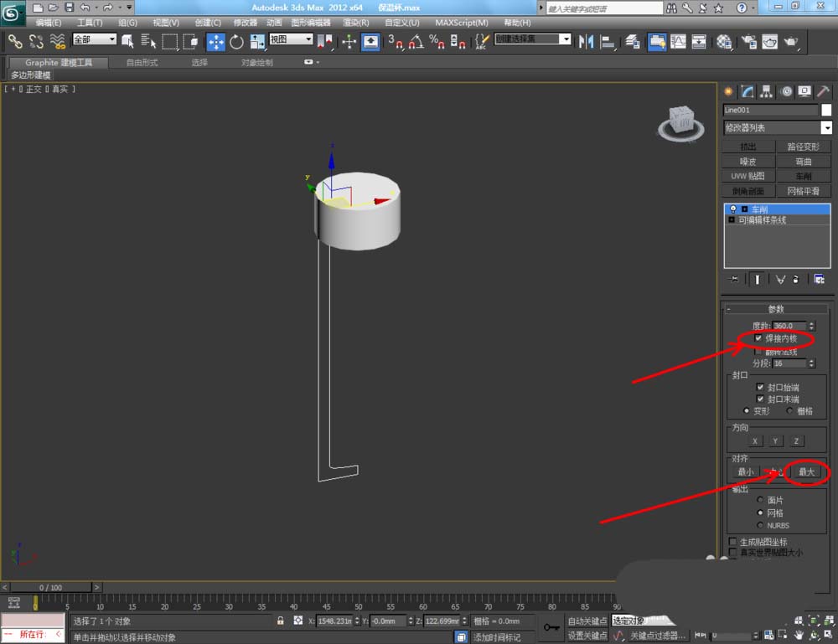Activate the Select and Scale tool

257,42
